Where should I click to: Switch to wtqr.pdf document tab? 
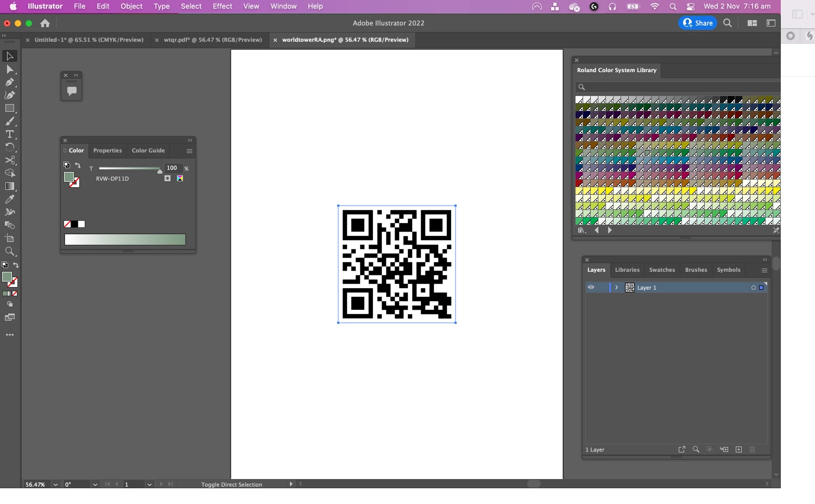[213, 40]
